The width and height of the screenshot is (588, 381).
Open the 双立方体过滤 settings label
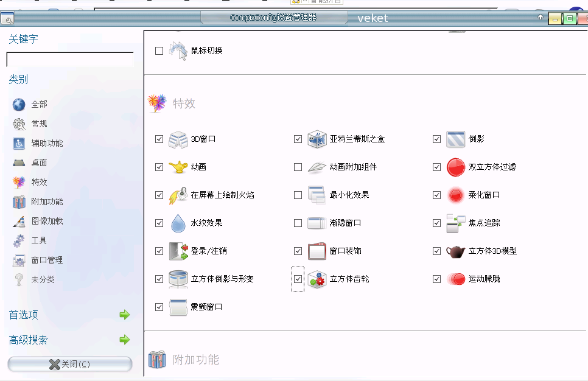pos(492,167)
